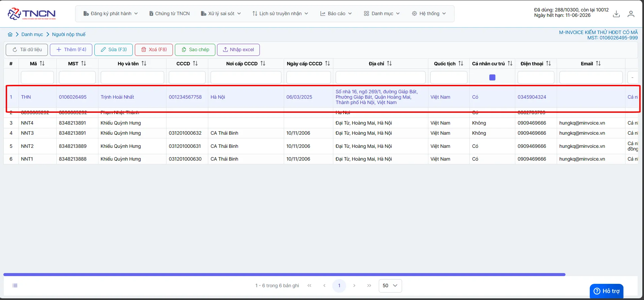This screenshot has height=300, width=644.
Task: Sort by the MST column arrows
Action: tap(84, 63)
